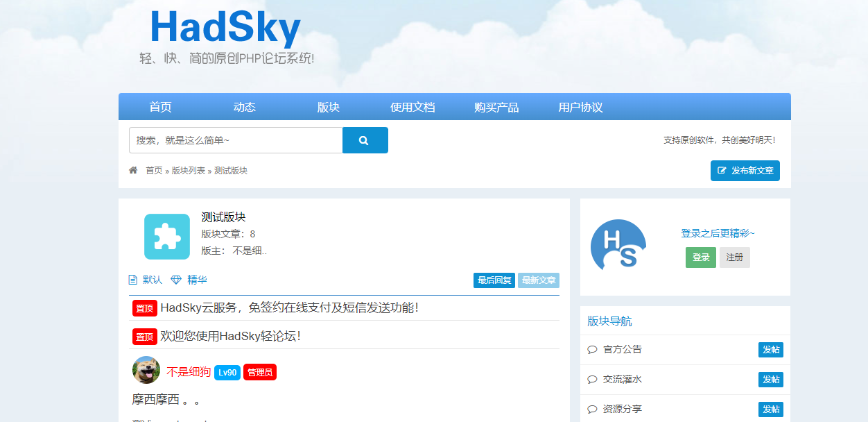Click moderator name 不是细.. link

pos(250,251)
